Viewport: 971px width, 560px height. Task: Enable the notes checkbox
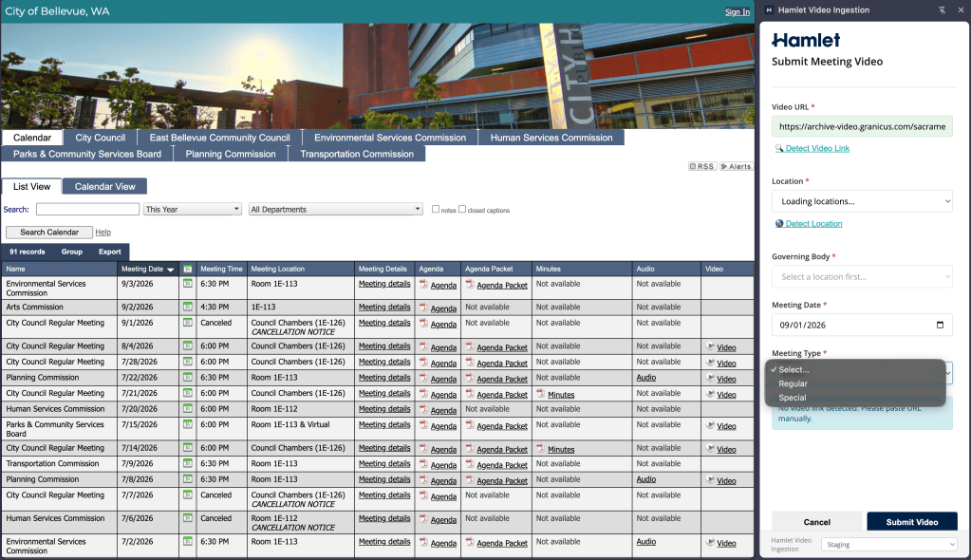click(436, 210)
